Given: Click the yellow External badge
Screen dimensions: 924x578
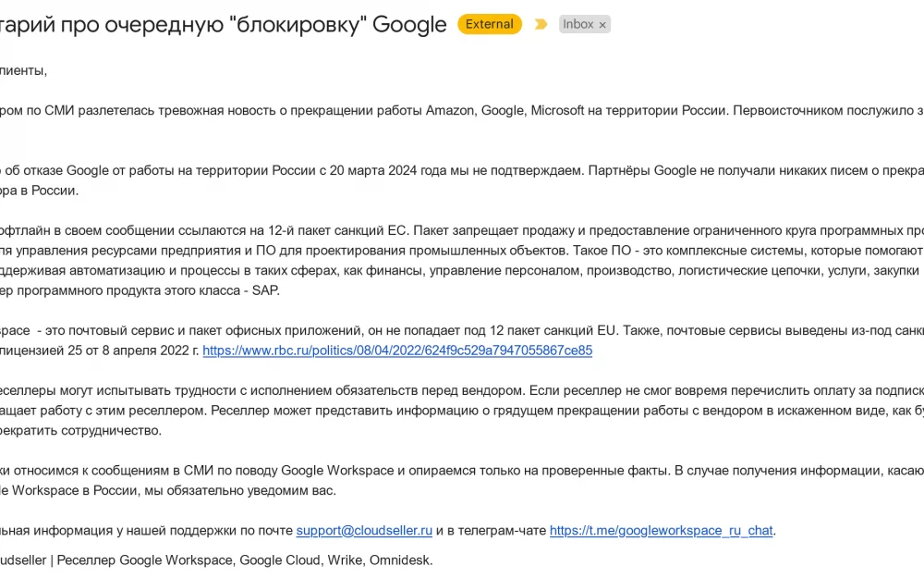Looking at the screenshot, I should coord(490,24).
